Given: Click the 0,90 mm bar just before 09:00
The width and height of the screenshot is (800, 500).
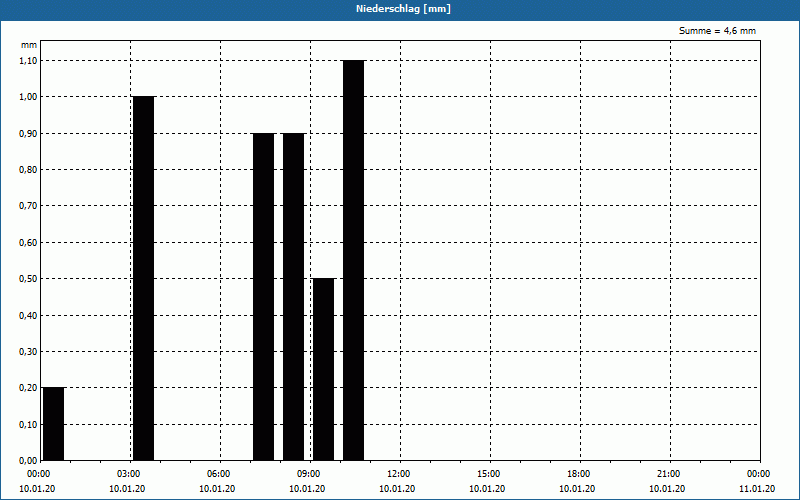Looking at the screenshot, I should [x=294, y=296].
